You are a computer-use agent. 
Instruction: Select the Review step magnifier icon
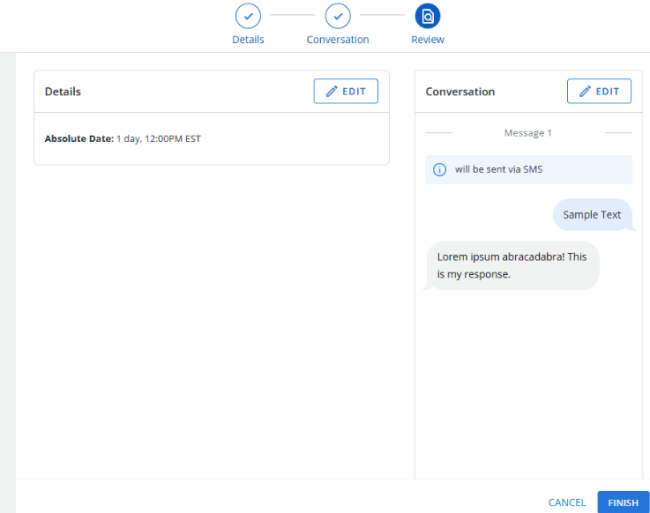(427, 16)
